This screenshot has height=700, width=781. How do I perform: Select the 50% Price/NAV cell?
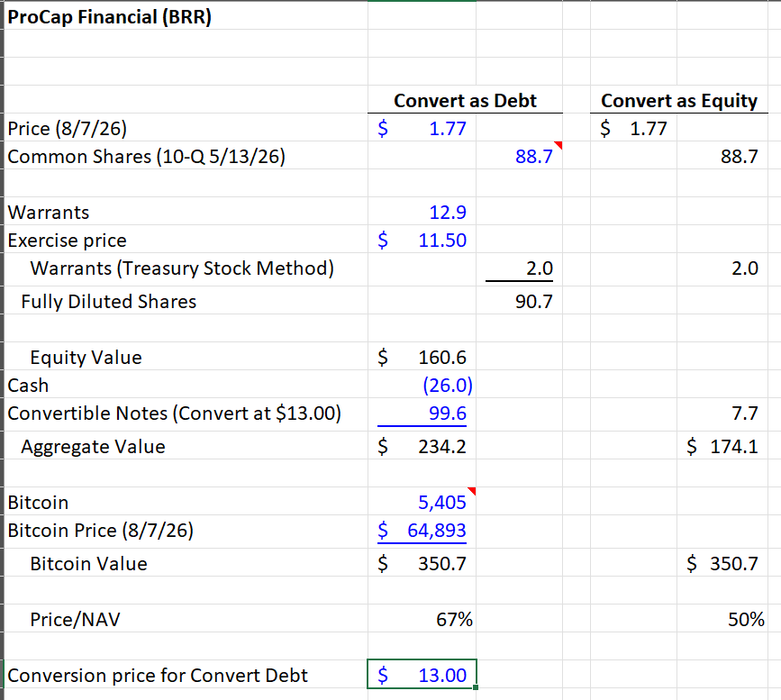722,619
